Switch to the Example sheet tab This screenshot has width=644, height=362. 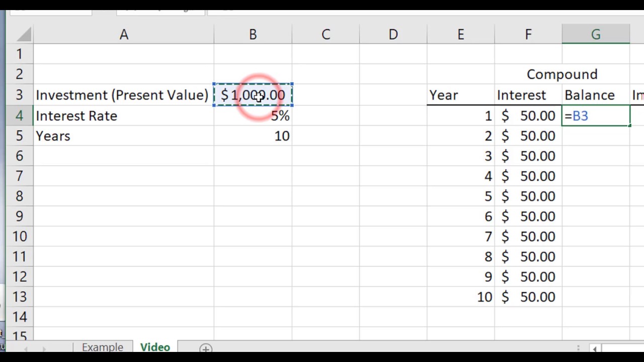click(x=103, y=347)
